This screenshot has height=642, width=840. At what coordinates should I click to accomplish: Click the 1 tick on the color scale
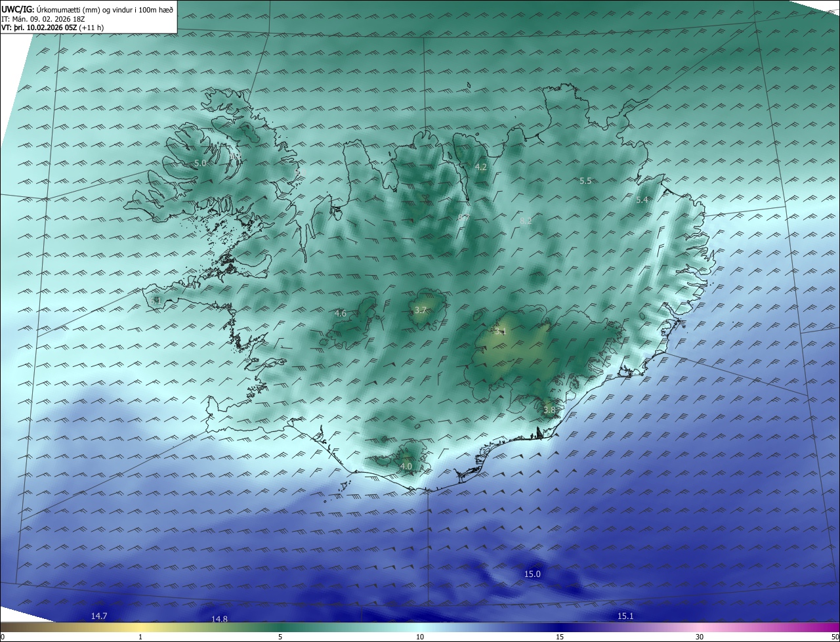pos(140,637)
